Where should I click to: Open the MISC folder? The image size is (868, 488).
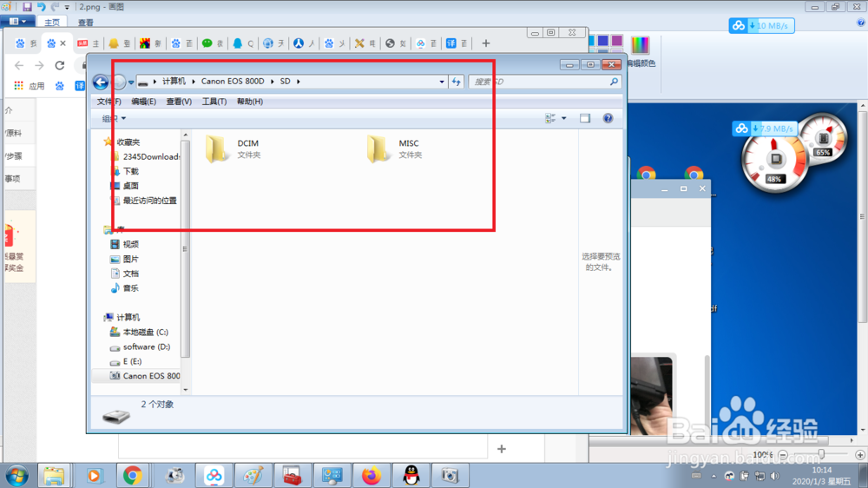click(x=394, y=148)
